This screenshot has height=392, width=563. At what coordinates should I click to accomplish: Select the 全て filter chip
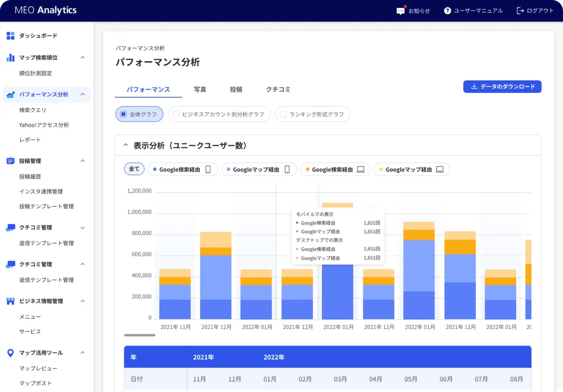coord(134,169)
